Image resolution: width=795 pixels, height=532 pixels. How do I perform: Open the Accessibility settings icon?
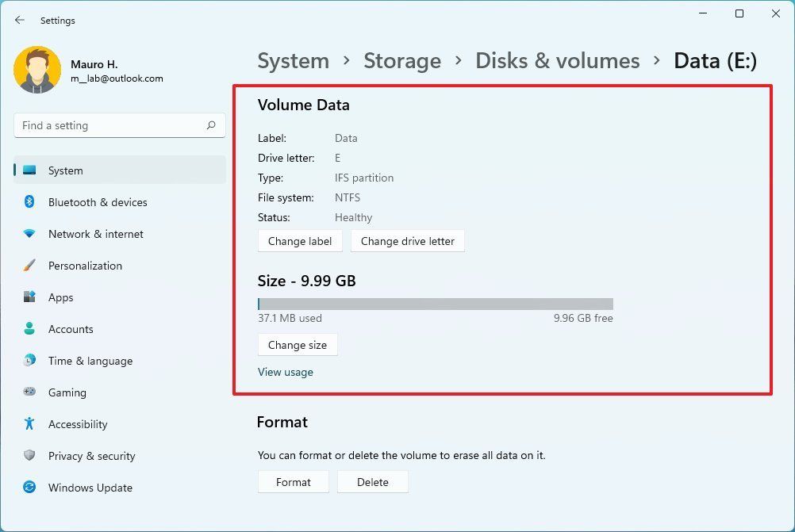pos(29,424)
